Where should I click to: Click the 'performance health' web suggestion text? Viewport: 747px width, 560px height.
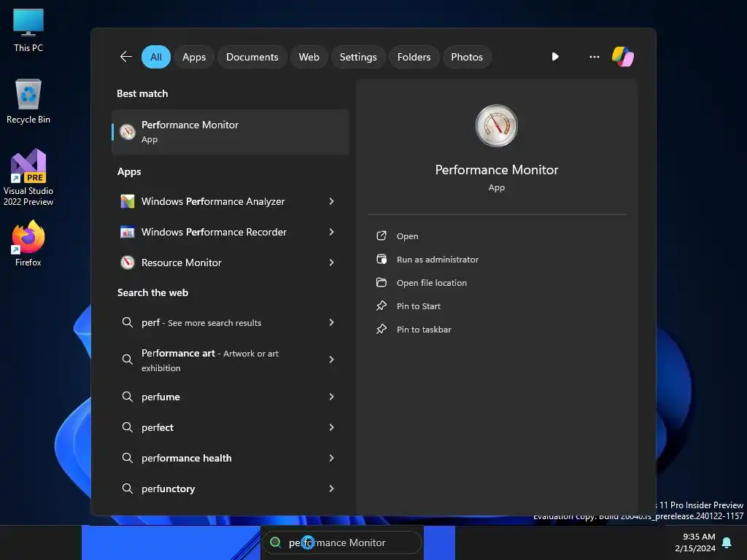click(x=186, y=458)
